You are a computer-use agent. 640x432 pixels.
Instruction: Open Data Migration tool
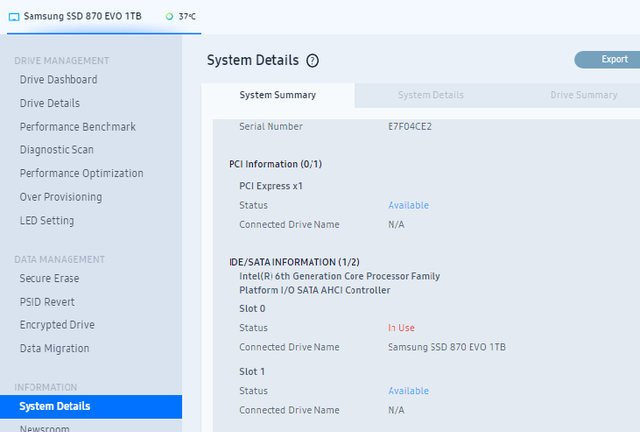pyautogui.click(x=55, y=349)
